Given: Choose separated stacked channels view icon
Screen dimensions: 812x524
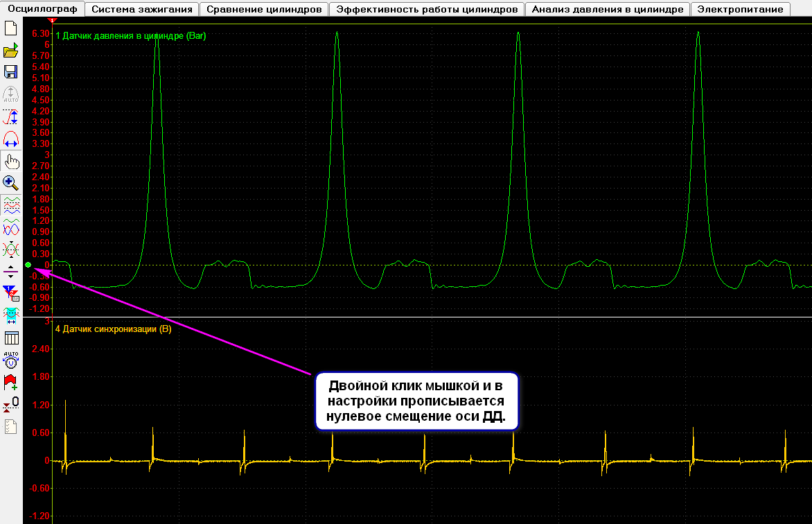Looking at the screenshot, I should click(x=11, y=206).
